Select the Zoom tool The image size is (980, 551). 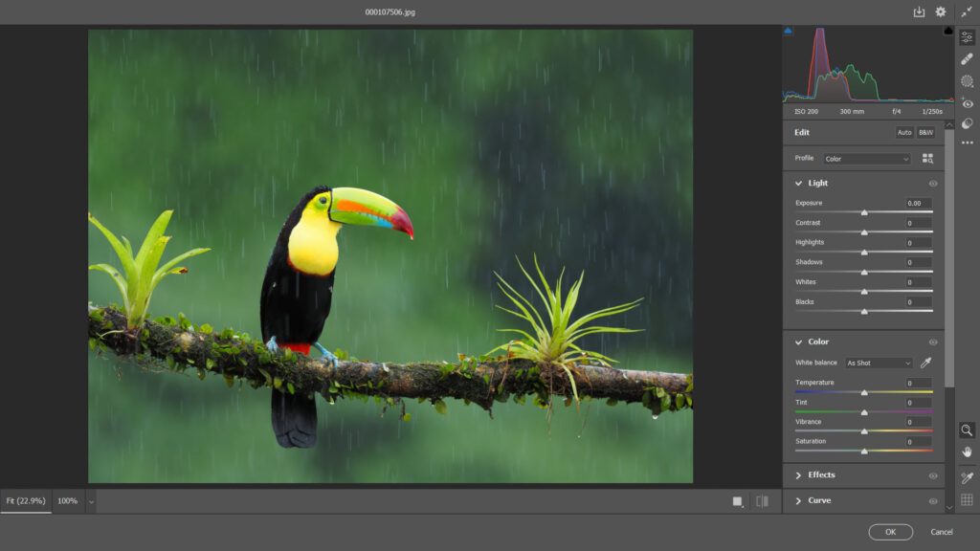[967, 430]
